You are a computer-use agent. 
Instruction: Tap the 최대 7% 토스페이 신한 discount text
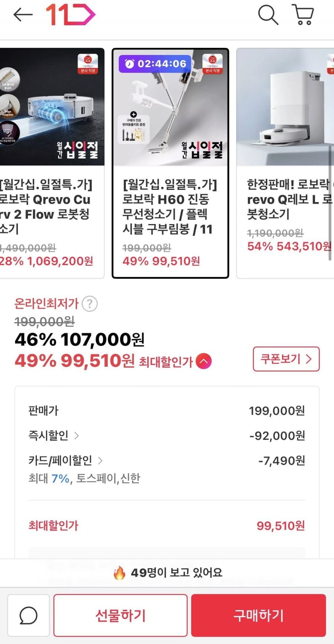tap(84, 478)
